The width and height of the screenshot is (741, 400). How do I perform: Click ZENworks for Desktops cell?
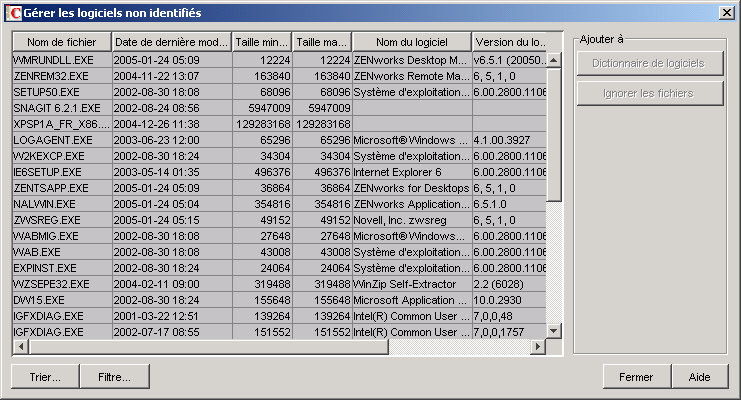coord(412,188)
